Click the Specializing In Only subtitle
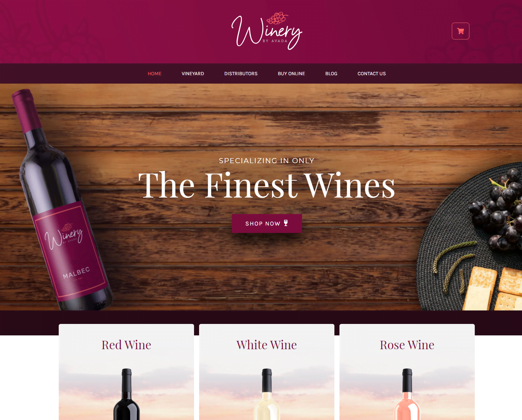Viewport: 522px width, 420px height. (x=267, y=161)
